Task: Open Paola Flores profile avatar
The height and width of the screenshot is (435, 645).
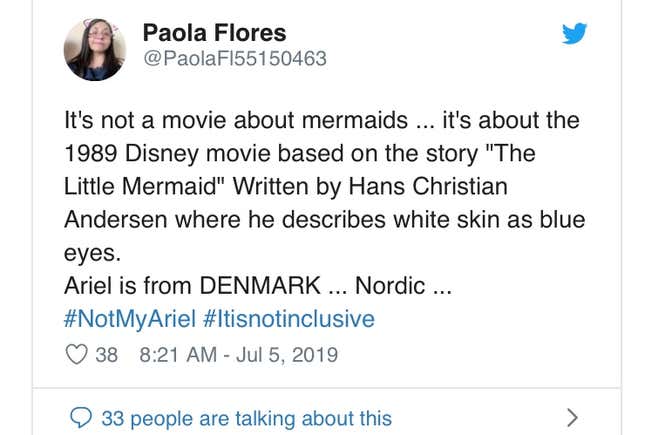Action: pos(95,49)
